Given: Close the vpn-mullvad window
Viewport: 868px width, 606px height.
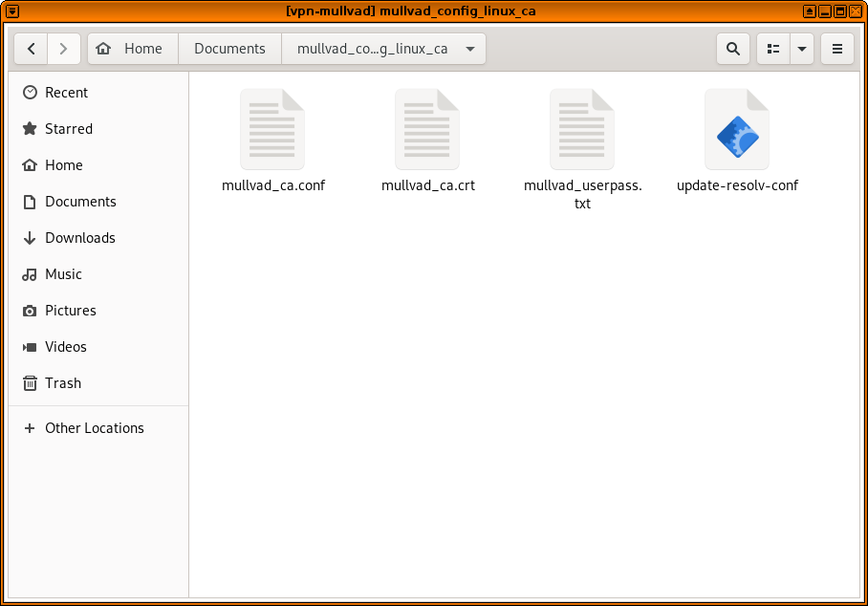Looking at the screenshot, I should tap(856, 11).
